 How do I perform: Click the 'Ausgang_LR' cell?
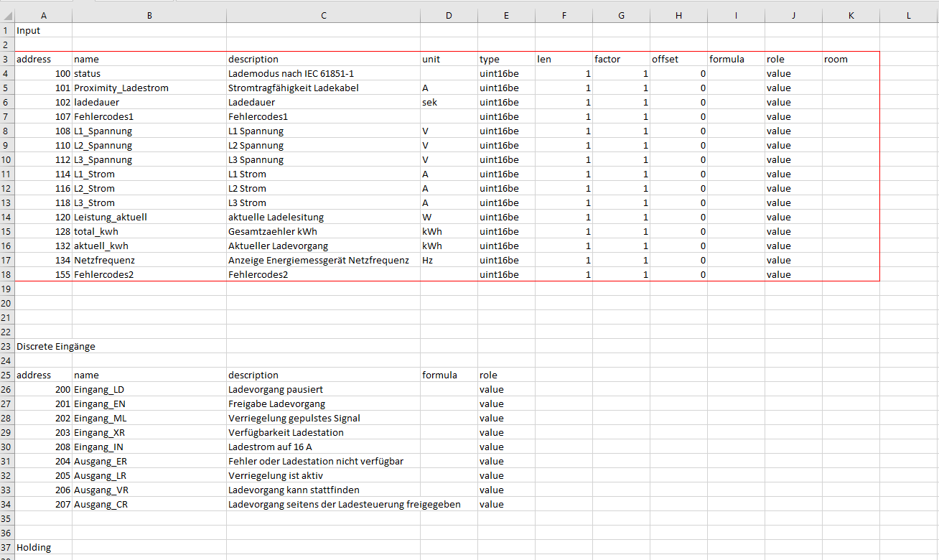(x=149, y=475)
